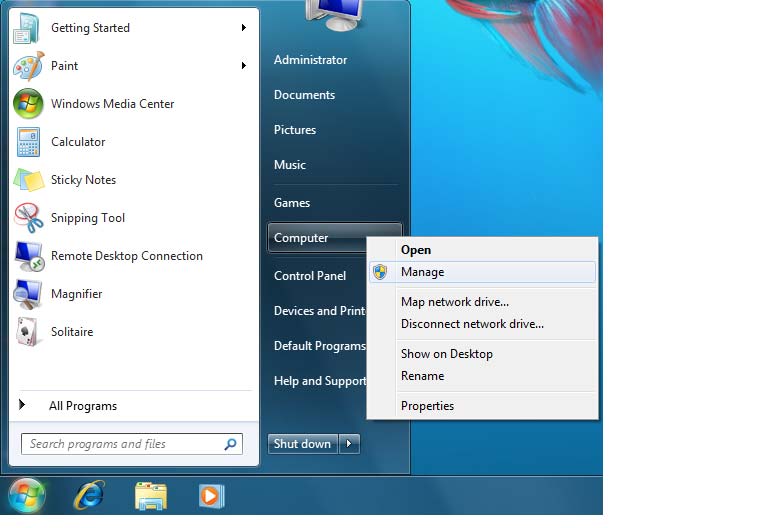Click the Solitaire label
This screenshot has height=528, width=768.
72,332
